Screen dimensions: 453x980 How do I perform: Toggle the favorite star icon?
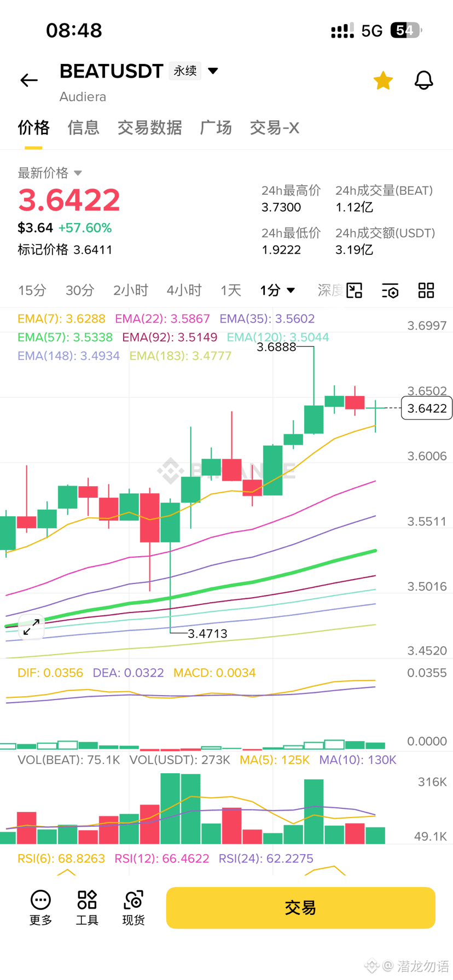383,80
